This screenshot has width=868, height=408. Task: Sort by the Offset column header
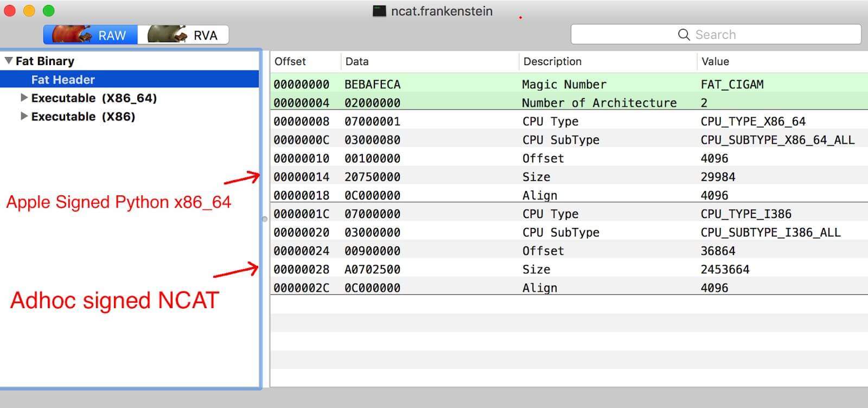290,61
